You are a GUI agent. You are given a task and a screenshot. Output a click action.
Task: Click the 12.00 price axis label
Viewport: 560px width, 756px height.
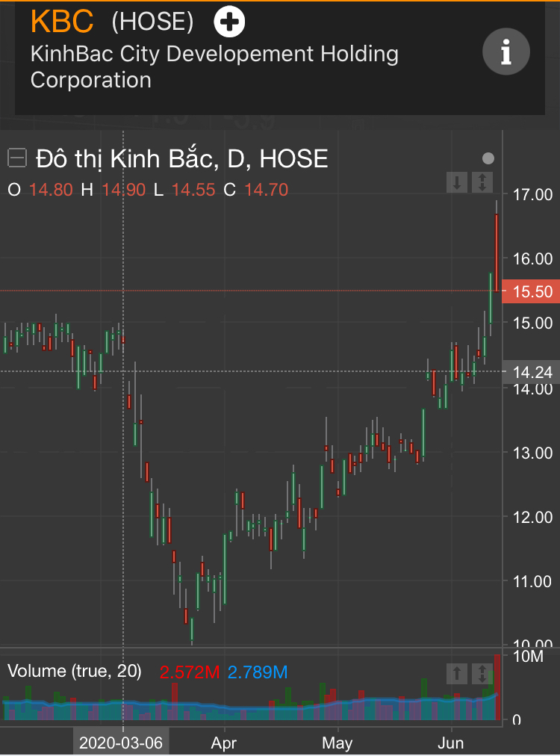(x=532, y=518)
